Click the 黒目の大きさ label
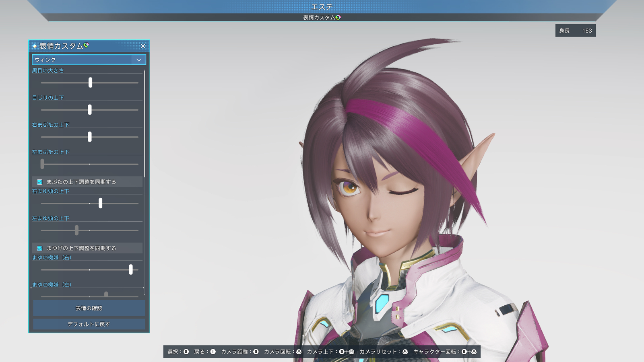Viewport: 644px width, 362px height. tap(48, 70)
